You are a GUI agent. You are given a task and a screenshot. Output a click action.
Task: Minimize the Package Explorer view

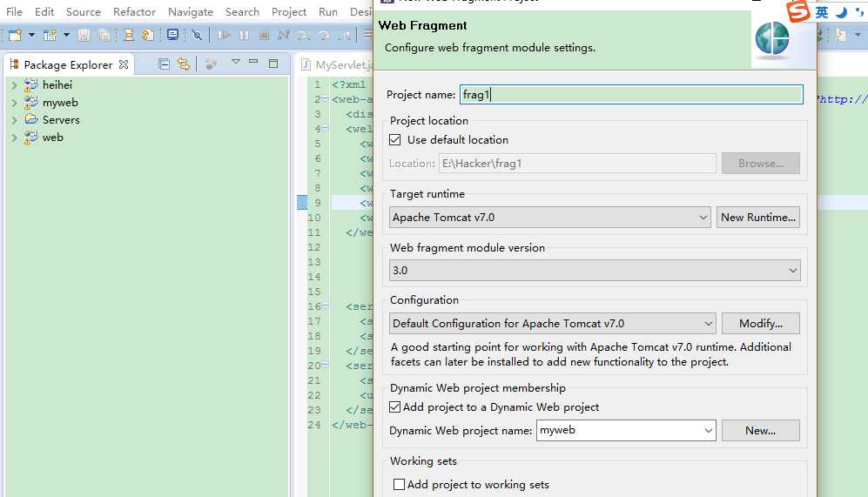[253, 62]
